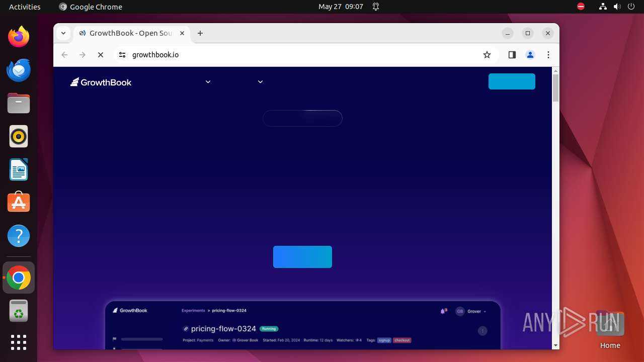Launch Thunderbird Mail from the dock
This screenshot has width=644, height=362.
coord(19,70)
